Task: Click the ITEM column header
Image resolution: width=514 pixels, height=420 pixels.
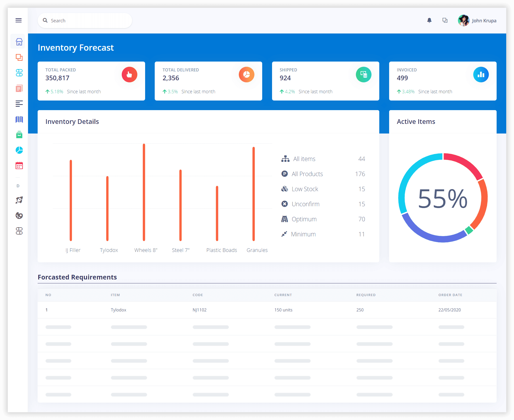Action: point(115,295)
